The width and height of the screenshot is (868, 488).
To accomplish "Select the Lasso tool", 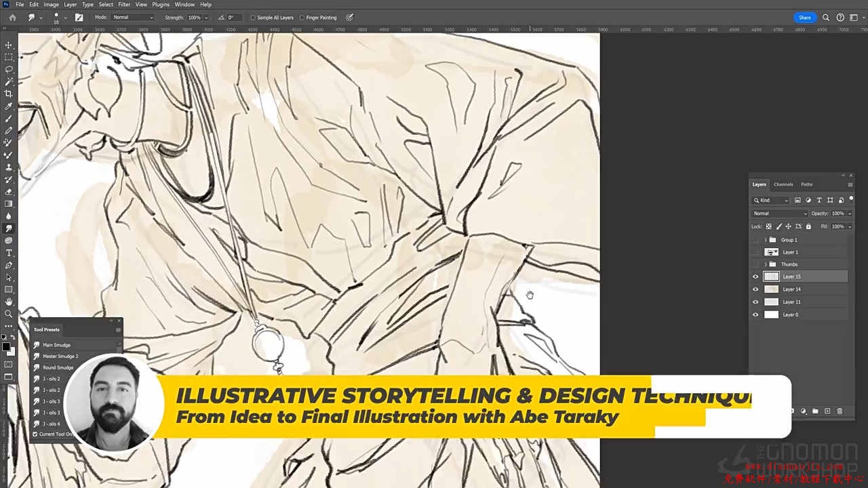I will (x=9, y=69).
